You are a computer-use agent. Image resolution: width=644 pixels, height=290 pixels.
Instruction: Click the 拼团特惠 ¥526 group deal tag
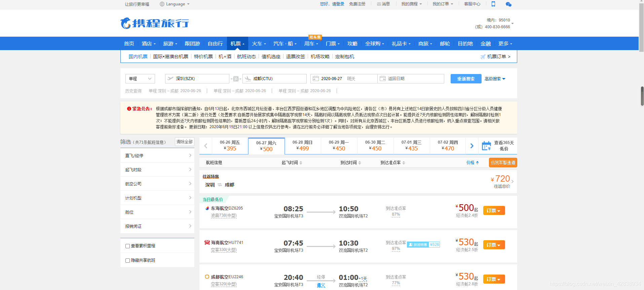423,245
